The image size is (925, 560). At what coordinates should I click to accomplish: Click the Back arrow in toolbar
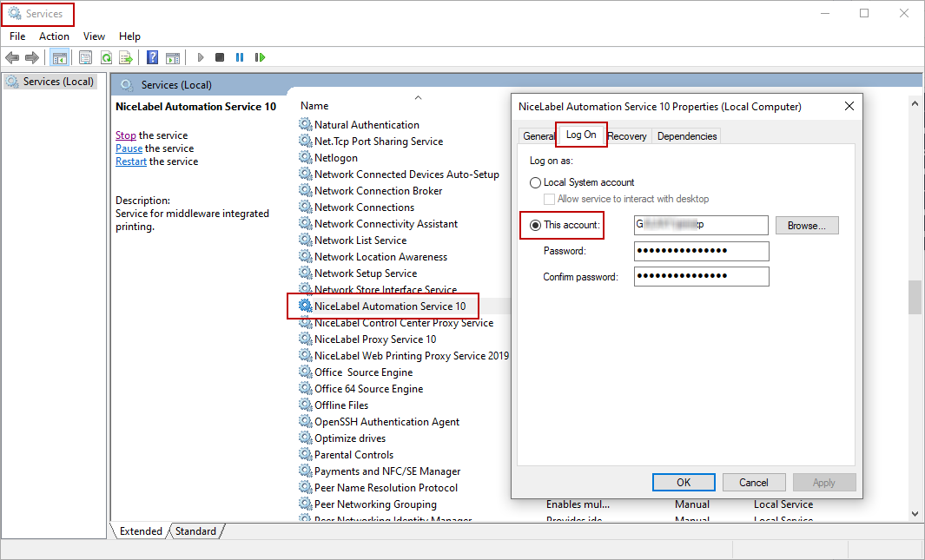[12, 58]
